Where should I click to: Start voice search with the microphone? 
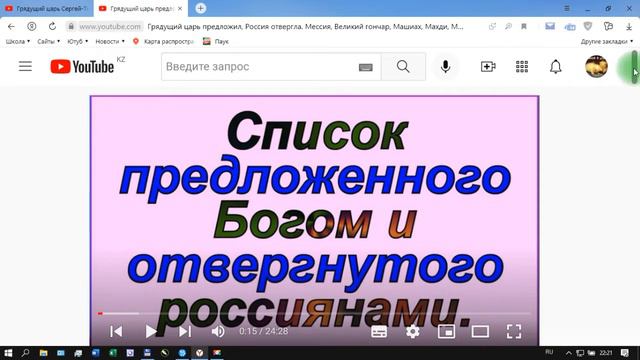(x=446, y=67)
